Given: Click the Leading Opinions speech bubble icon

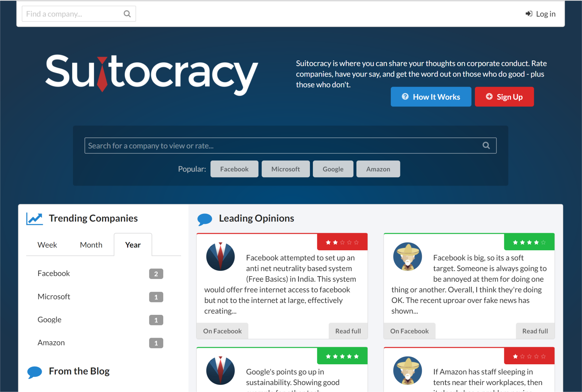Looking at the screenshot, I should click(x=204, y=219).
